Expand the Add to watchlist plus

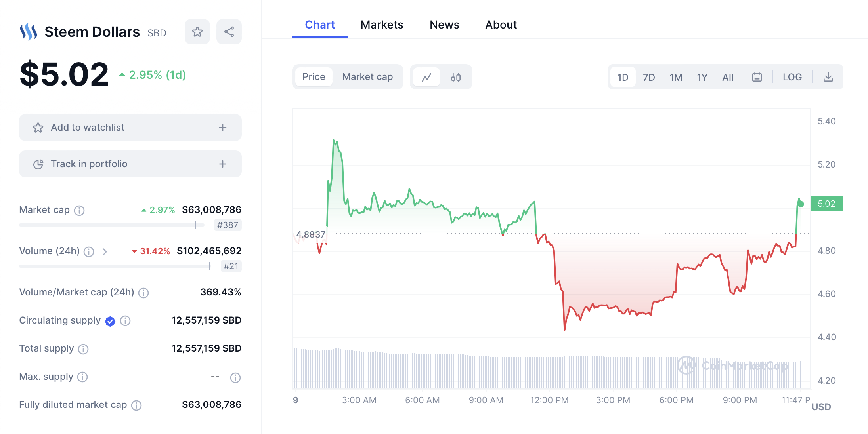[223, 128]
